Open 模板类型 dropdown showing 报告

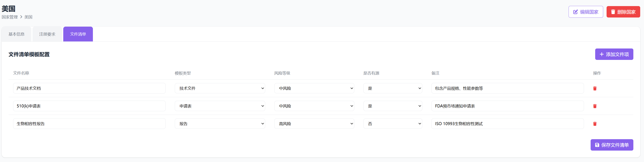point(220,124)
